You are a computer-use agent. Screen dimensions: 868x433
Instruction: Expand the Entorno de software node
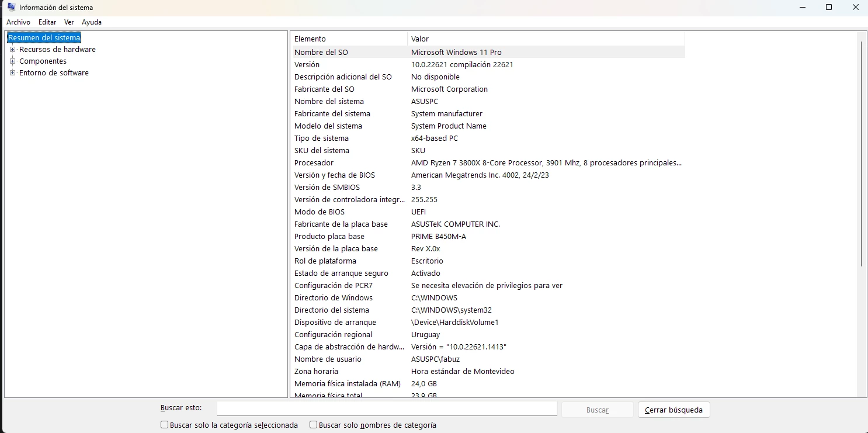point(13,73)
